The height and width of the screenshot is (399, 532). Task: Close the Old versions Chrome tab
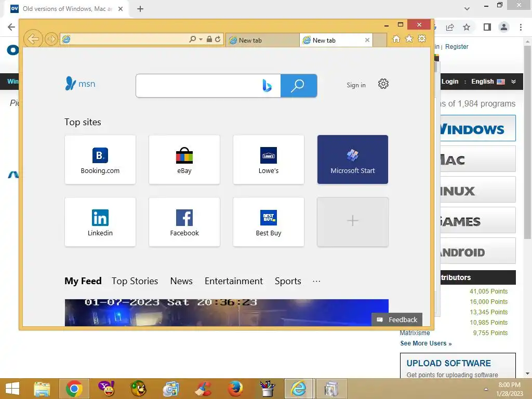(121, 9)
